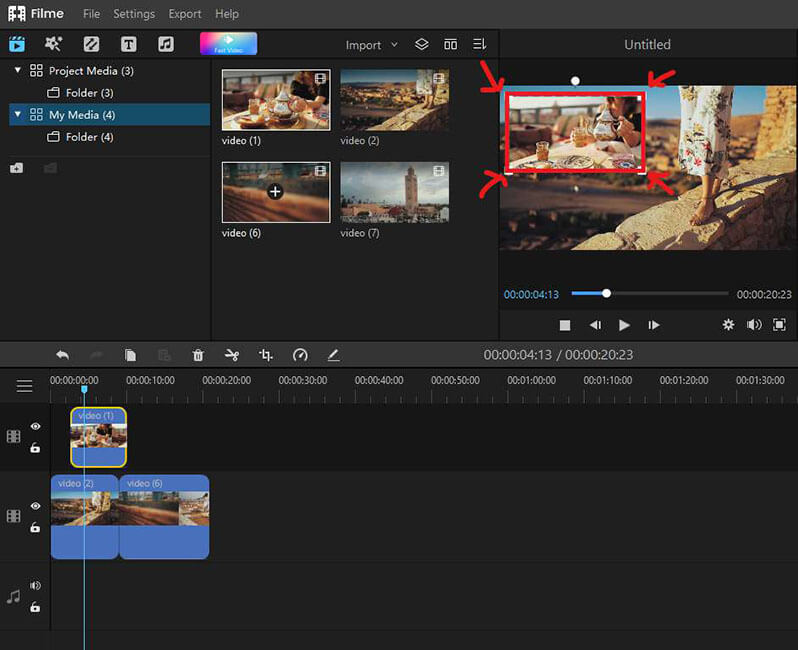The width and height of the screenshot is (798, 650).
Task: Step back one frame in preview
Action: [x=595, y=325]
